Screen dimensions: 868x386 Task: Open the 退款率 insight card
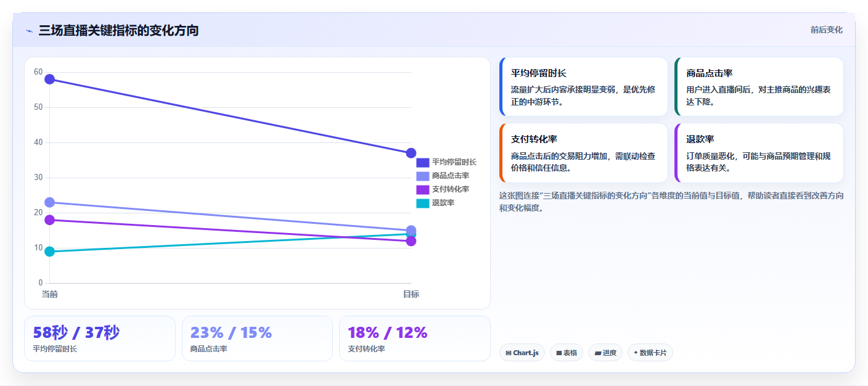[759, 153]
